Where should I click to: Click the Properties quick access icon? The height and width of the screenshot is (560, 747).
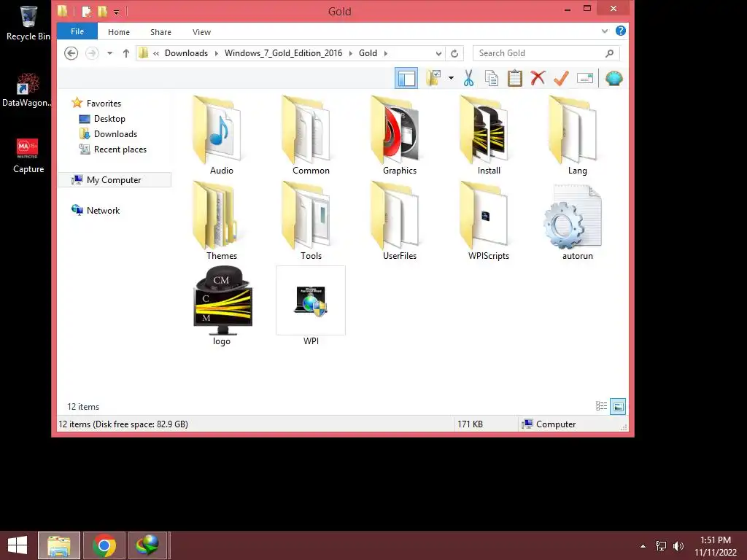click(x=87, y=11)
